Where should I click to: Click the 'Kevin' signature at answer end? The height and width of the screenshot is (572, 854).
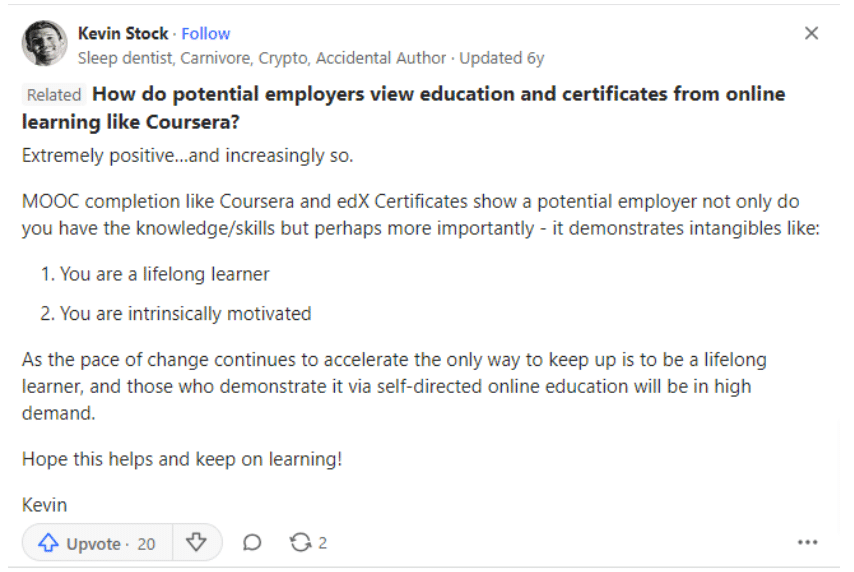(45, 505)
